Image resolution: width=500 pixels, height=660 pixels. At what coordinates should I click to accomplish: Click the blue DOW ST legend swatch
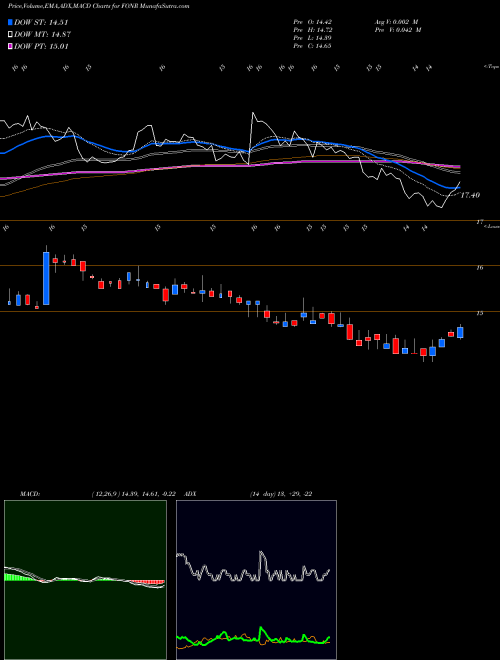[x=11, y=22]
